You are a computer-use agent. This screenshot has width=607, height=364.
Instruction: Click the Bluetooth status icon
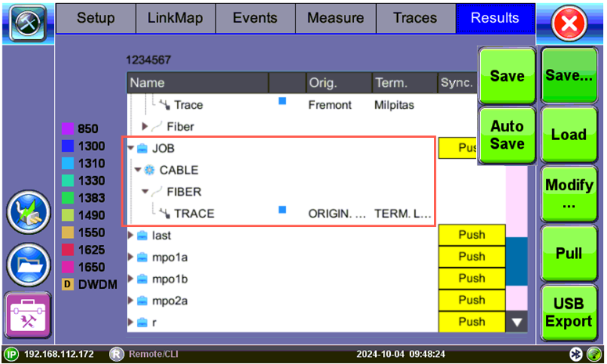575,354
